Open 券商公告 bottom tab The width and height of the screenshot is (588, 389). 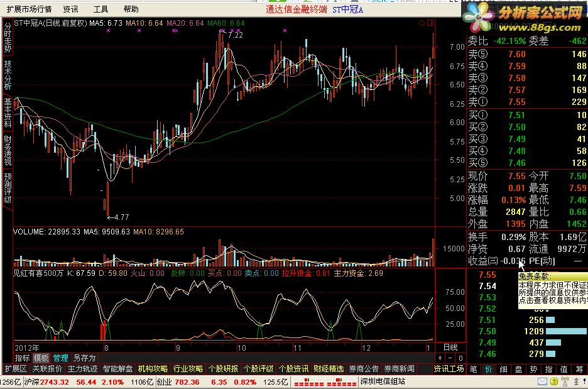[364, 369]
